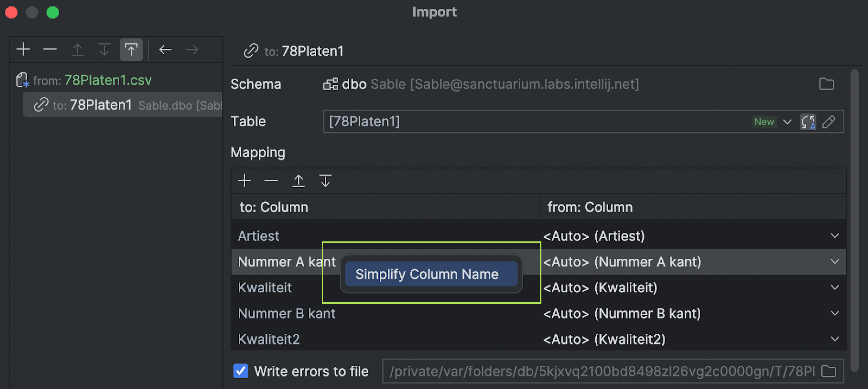Add a mapping row with plus icon

coord(244,181)
